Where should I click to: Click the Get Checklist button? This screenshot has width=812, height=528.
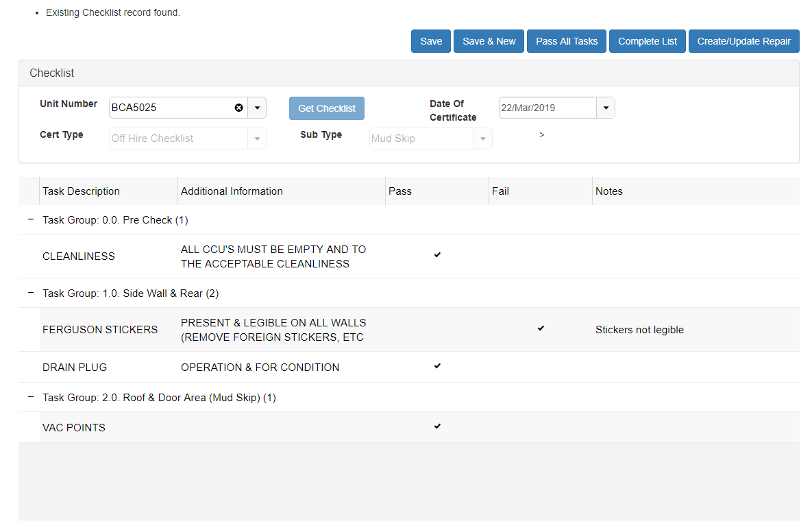click(x=327, y=108)
